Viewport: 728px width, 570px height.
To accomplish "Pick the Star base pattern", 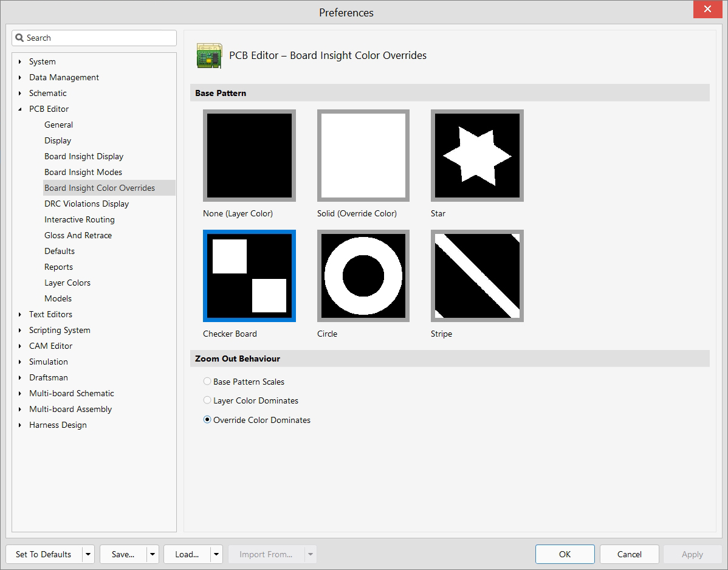I will click(477, 156).
